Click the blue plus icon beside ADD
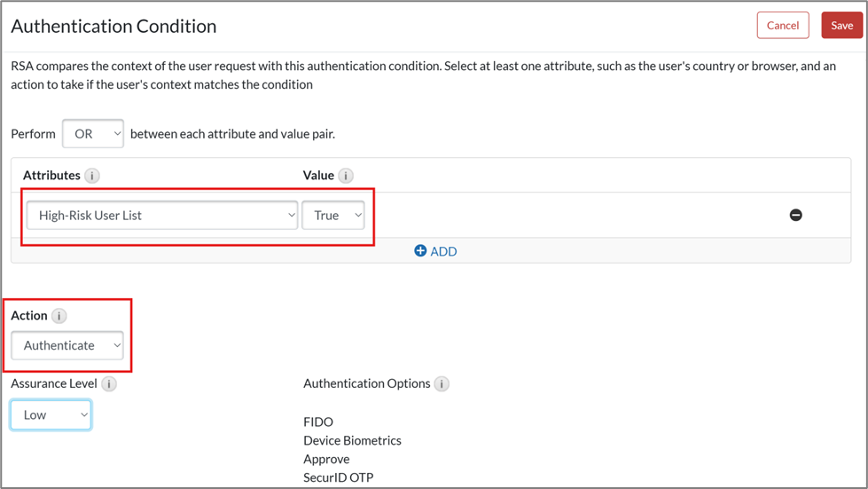 [x=420, y=251]
